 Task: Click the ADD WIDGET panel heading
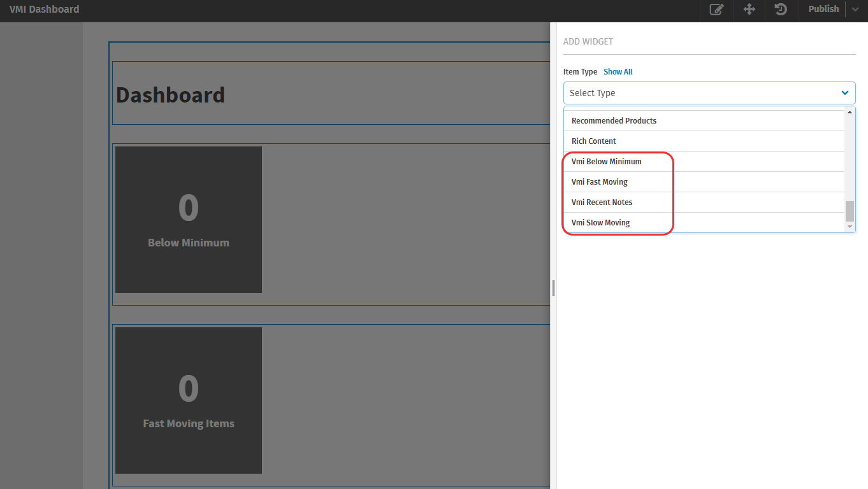[x=588, y=41]
